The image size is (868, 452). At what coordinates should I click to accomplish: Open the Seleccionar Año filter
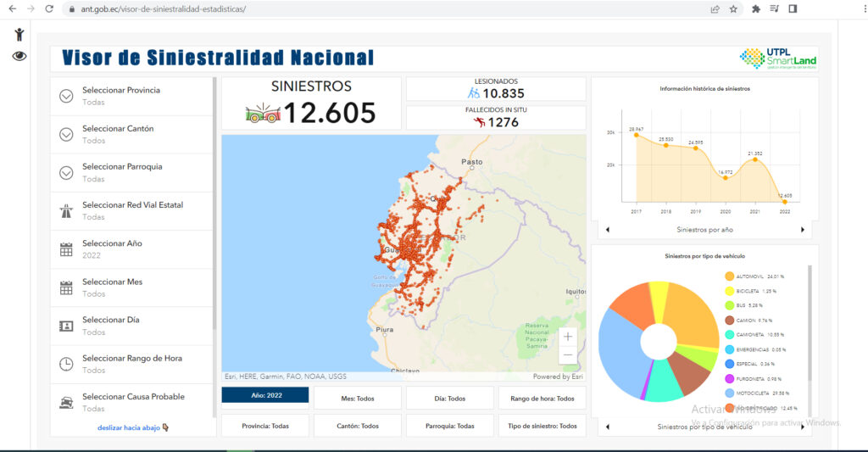click(131, 249)
